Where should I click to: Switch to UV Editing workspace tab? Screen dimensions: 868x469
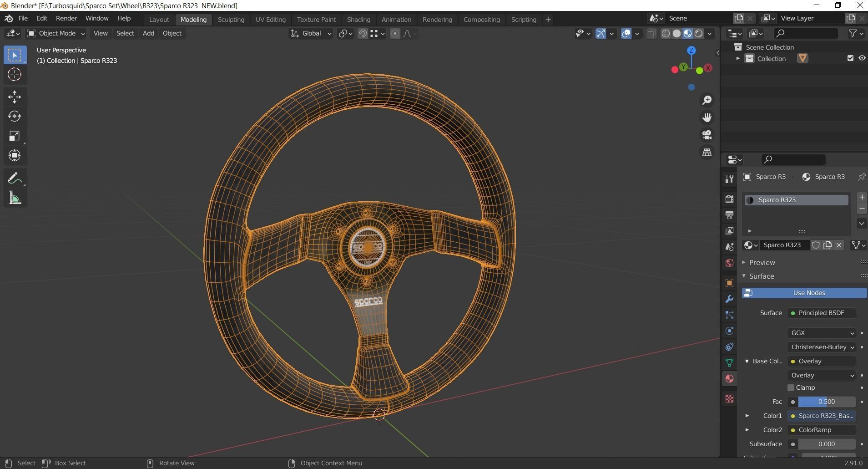[270, 20]
